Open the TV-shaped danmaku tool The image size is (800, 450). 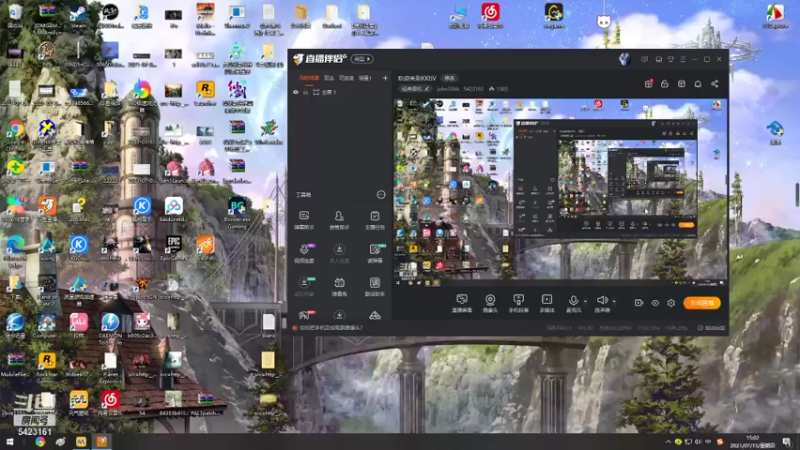339,286
